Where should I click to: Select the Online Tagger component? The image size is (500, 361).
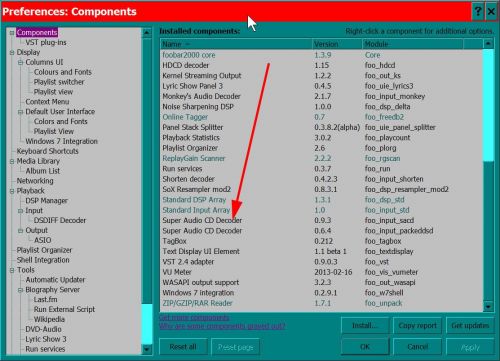[x=321, y=117]
